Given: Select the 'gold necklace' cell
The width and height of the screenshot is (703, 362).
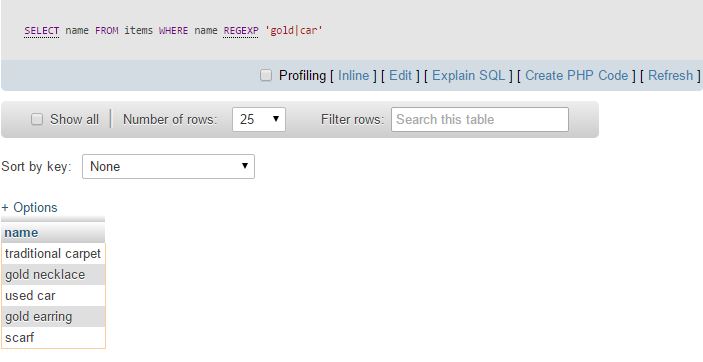Looking at the screenshot, I should point(53,275).
